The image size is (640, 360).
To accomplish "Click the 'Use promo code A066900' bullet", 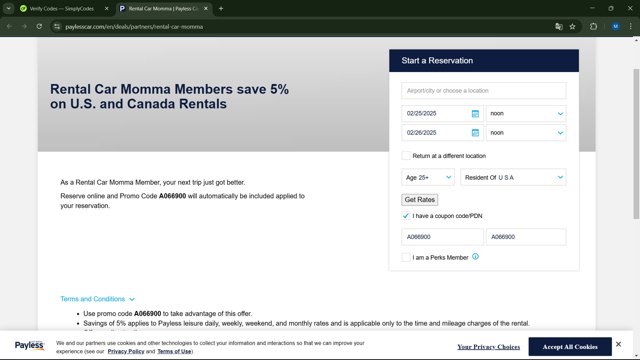I will pyautogui.click(x=168, y=313).
